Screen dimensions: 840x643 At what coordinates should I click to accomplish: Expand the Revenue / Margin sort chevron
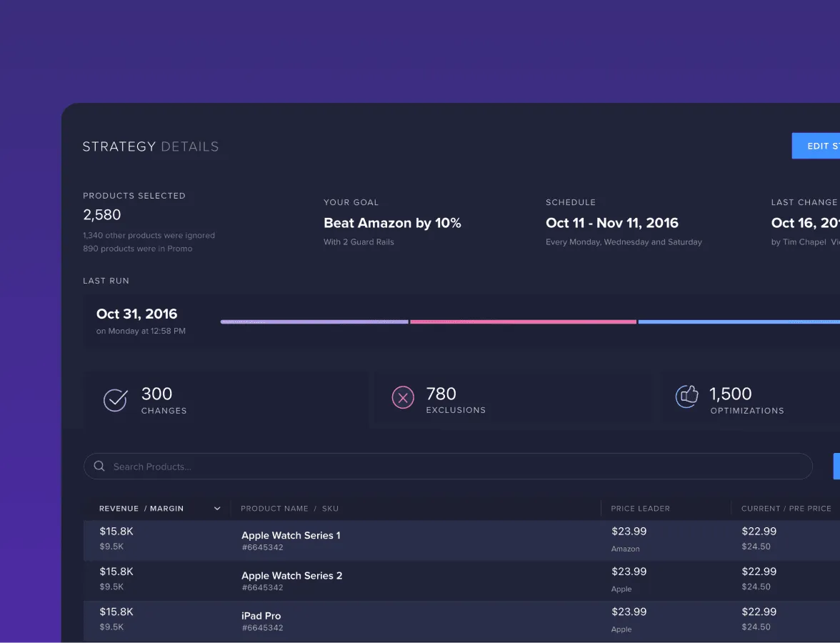(x=217, y=509)
